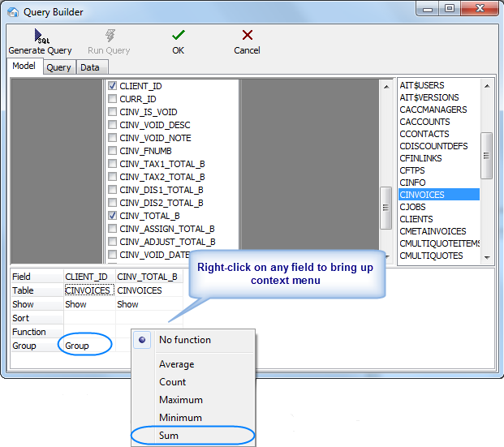This screenshot has height=447, width=504.
Task: Select the CMULTIQUOTES table
Action: pos(439,256)
